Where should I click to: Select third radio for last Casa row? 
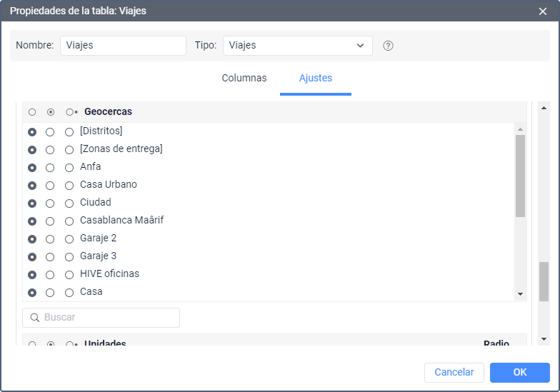69,293
